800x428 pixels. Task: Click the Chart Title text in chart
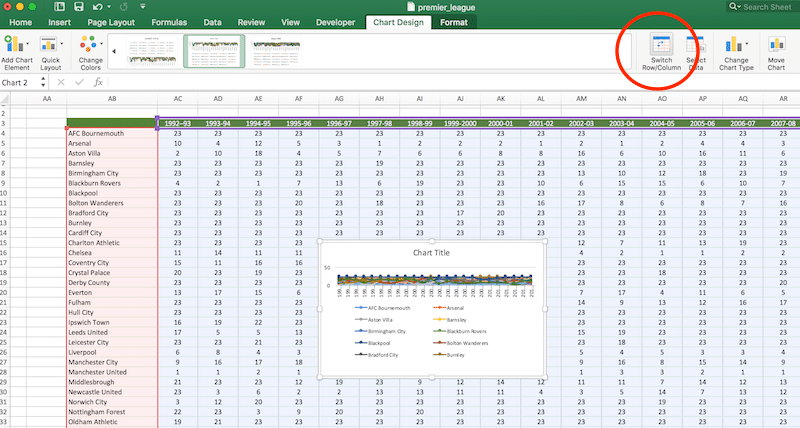tap(431, 253)
